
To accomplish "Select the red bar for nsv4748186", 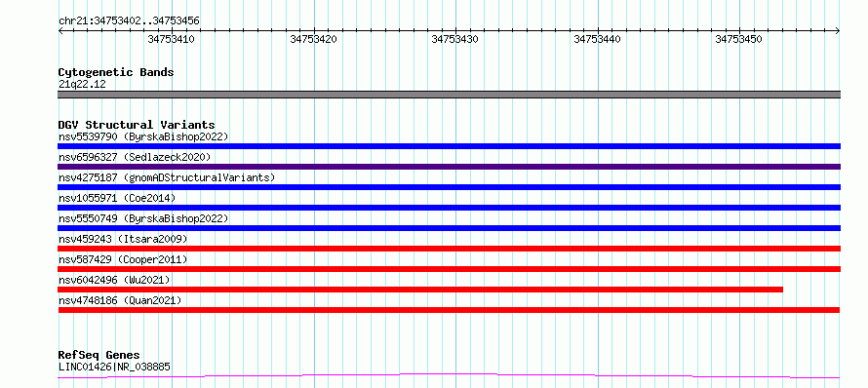I will point(449,310).
